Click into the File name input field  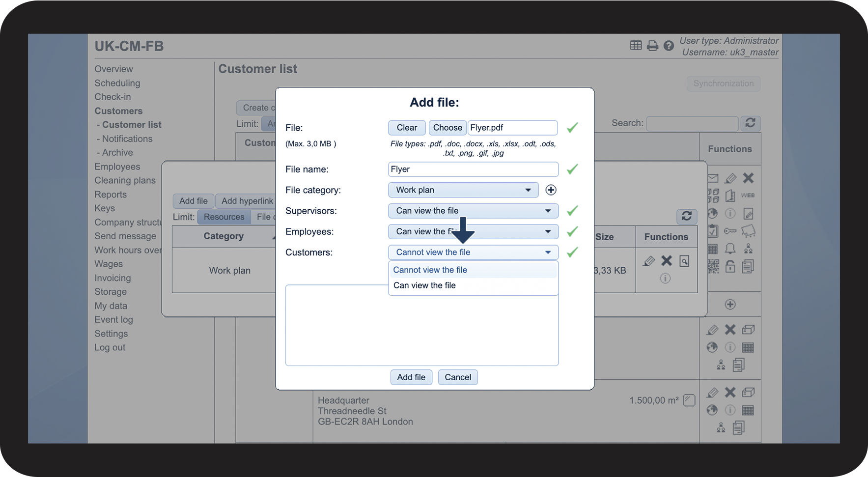tap(473, 169)
